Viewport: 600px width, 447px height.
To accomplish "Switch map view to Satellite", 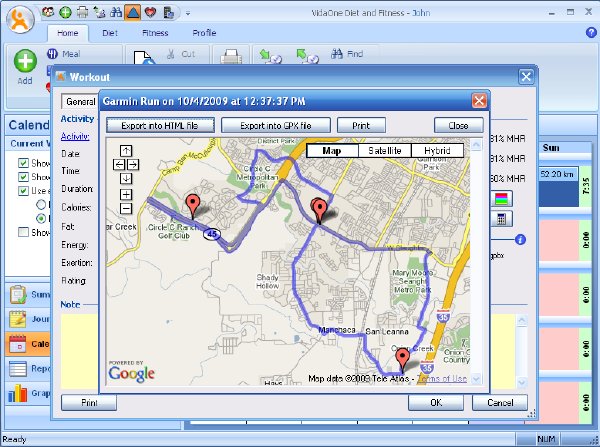I will click(x=385, y=150).
